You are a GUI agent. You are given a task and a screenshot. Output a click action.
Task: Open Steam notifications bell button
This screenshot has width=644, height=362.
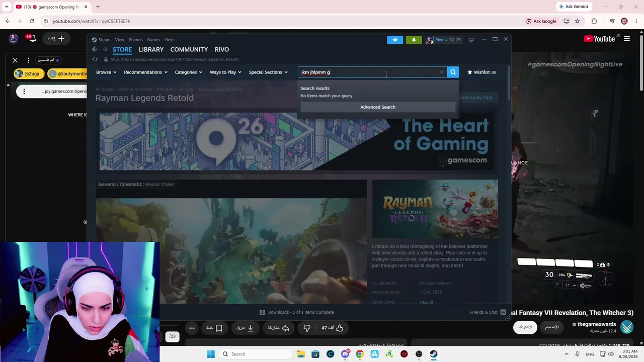pos(414,40)
